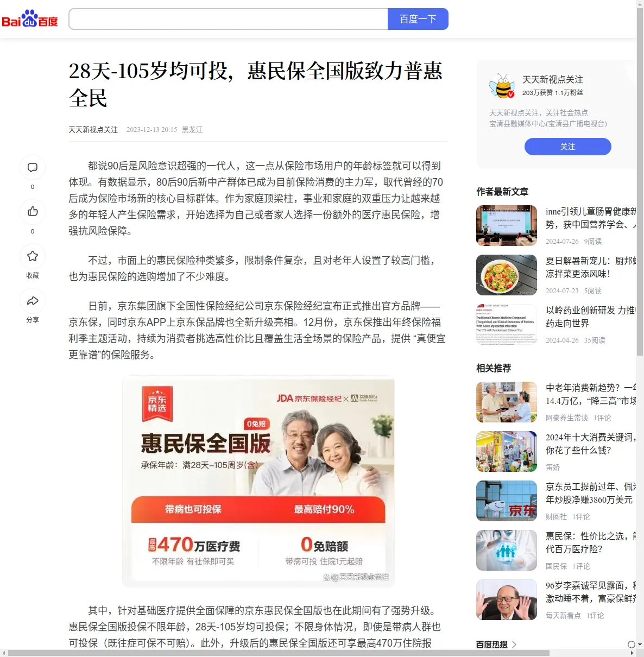Click the comment bubble icon

point(33,168)
